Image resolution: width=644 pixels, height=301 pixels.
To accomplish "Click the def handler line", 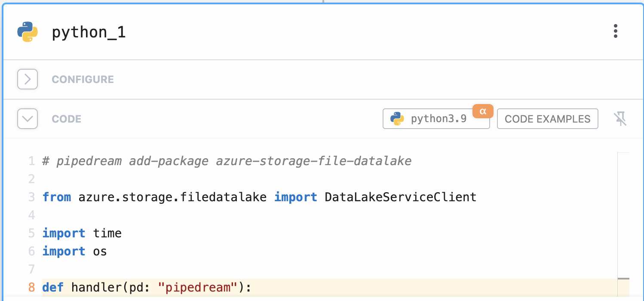I will point(147,287).
